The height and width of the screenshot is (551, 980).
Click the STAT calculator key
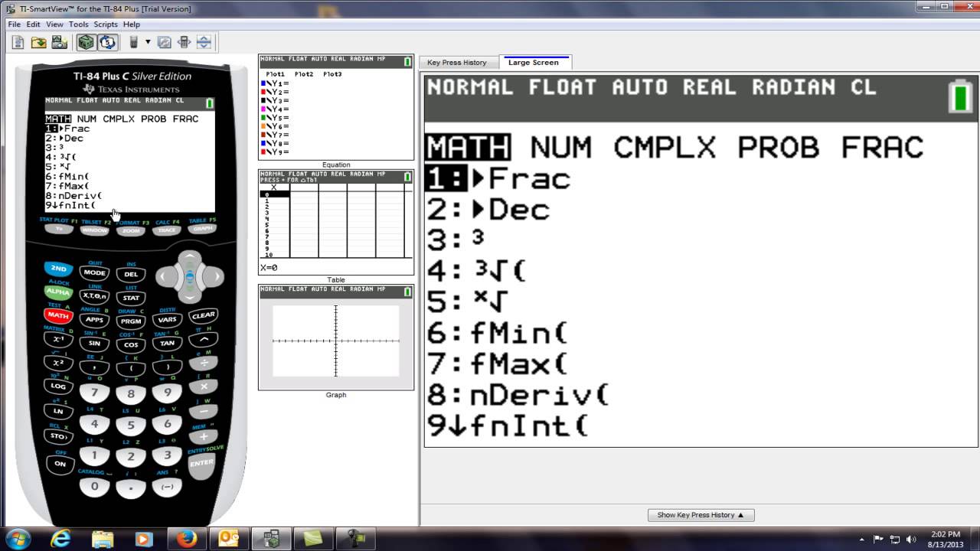pyautogui.click(x=131, y=298)
